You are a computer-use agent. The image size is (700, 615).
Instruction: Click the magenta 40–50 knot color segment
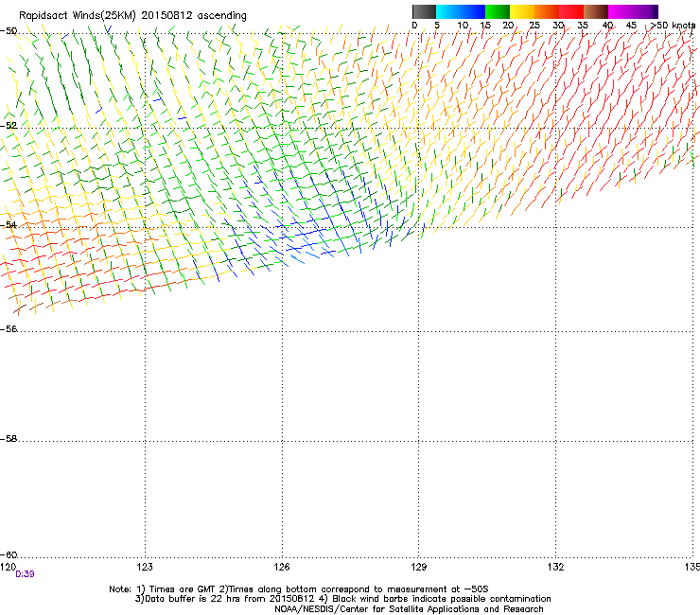click(630, 11)
